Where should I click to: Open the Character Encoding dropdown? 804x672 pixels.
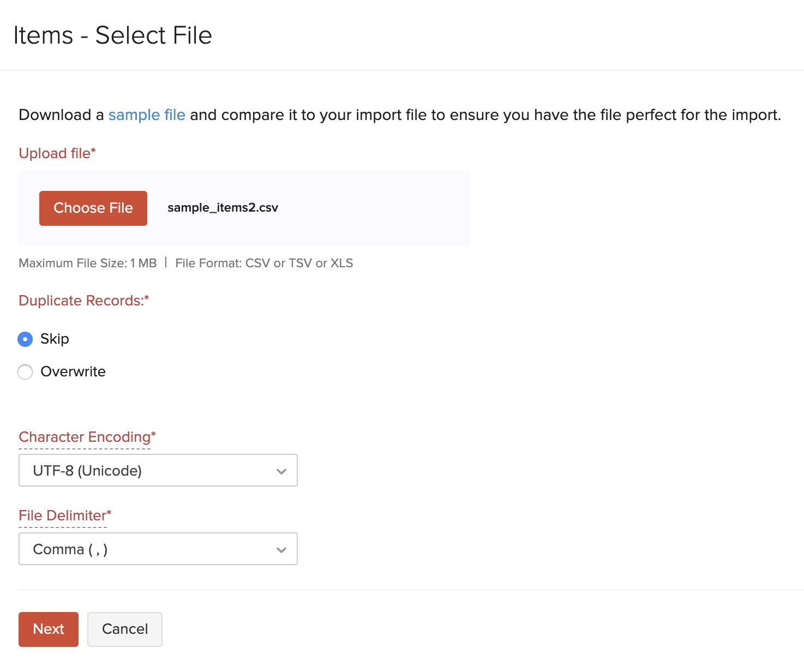(158, 470)
